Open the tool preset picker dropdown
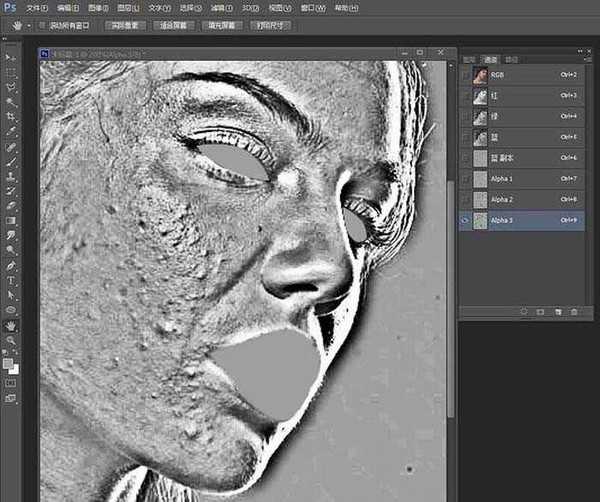Image resolution: width=600 pixels, height=502 pixels. tap(27, 24)
